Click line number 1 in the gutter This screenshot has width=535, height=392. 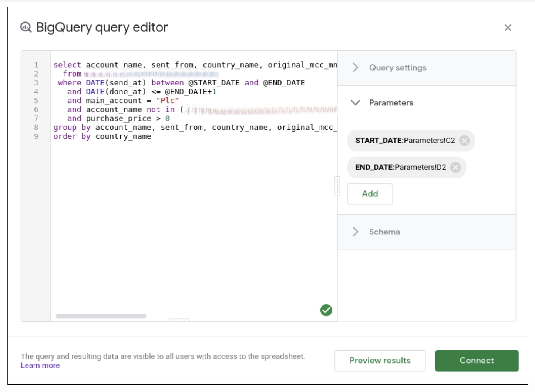[x=36, y=65]
